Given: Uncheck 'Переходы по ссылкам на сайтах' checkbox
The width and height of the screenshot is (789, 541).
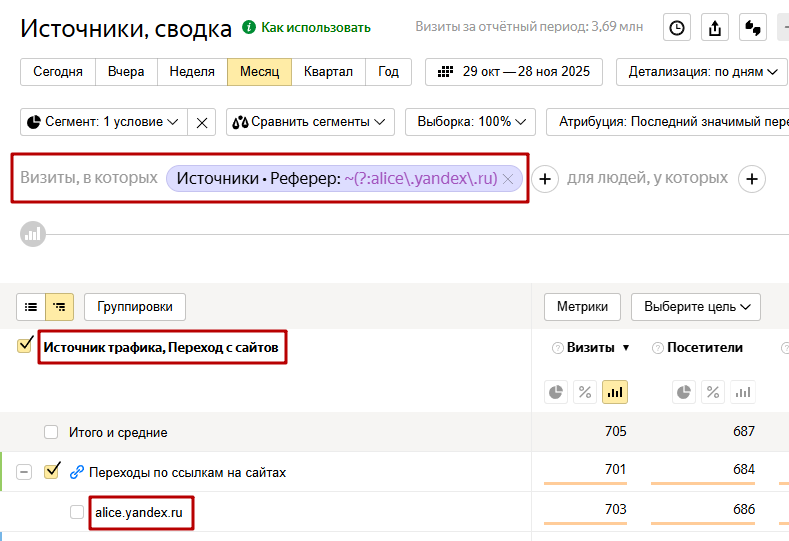Looking at the screenshot, I should click(x=52, y=470).
